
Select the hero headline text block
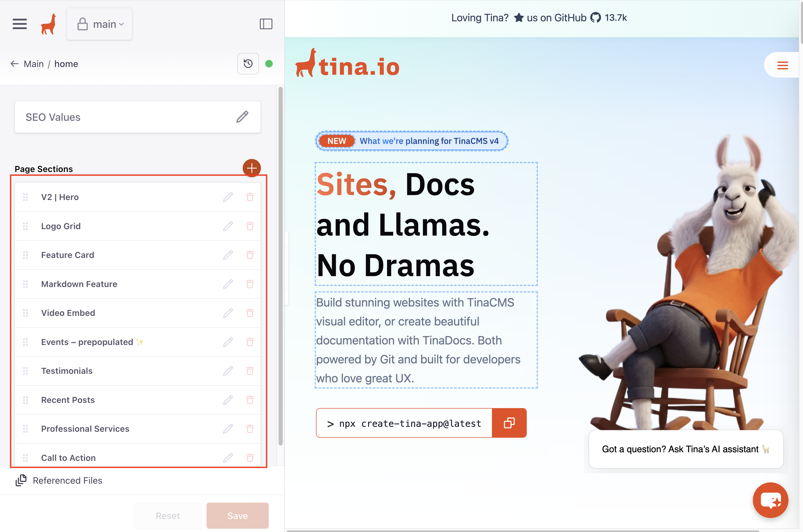tap(426, 224)
